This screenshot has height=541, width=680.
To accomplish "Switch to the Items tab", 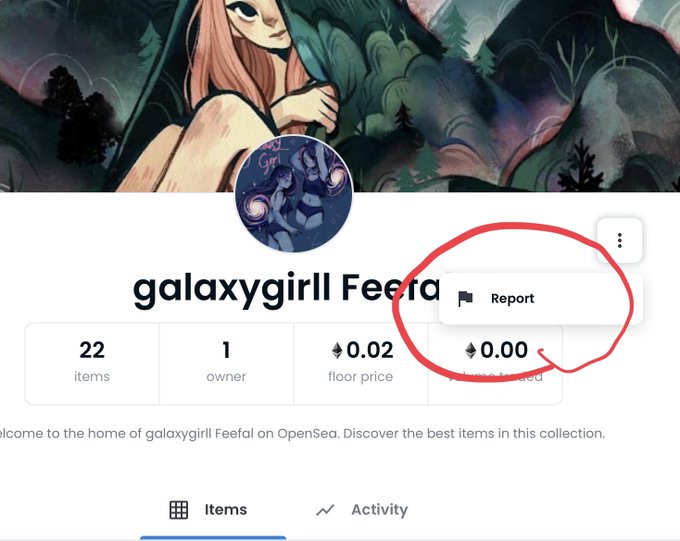I will [212, 510].
